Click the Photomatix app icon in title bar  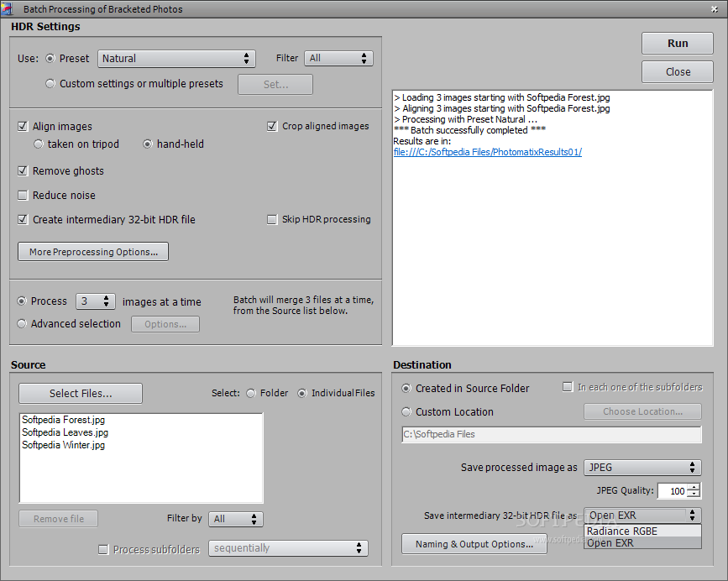coord(7,8)
